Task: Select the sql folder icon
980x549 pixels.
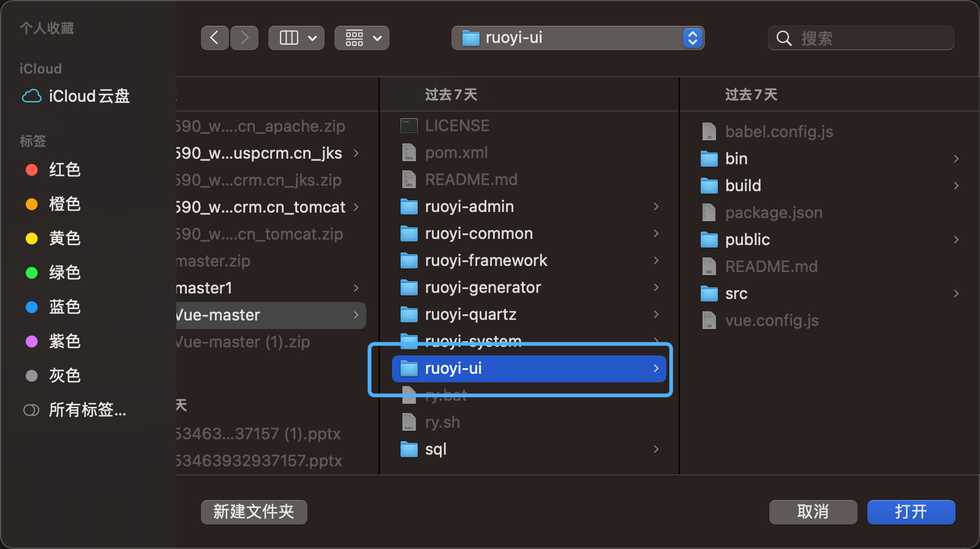Action: pos(409,449)
